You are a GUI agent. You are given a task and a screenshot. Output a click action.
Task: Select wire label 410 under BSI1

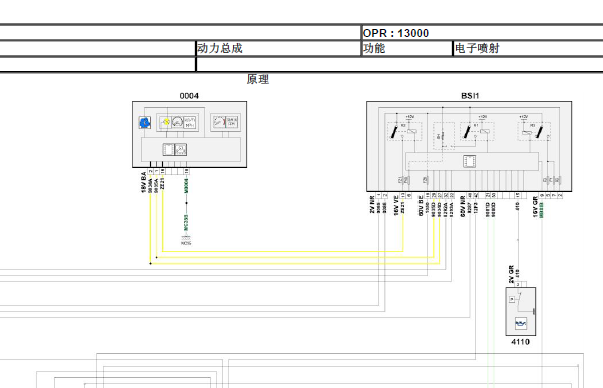point(518,206)
